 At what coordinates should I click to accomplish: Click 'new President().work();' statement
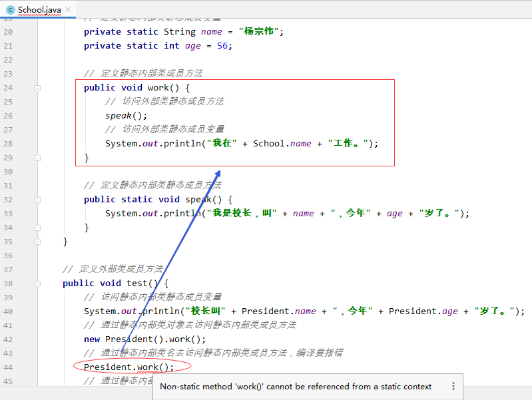point(145,339)
